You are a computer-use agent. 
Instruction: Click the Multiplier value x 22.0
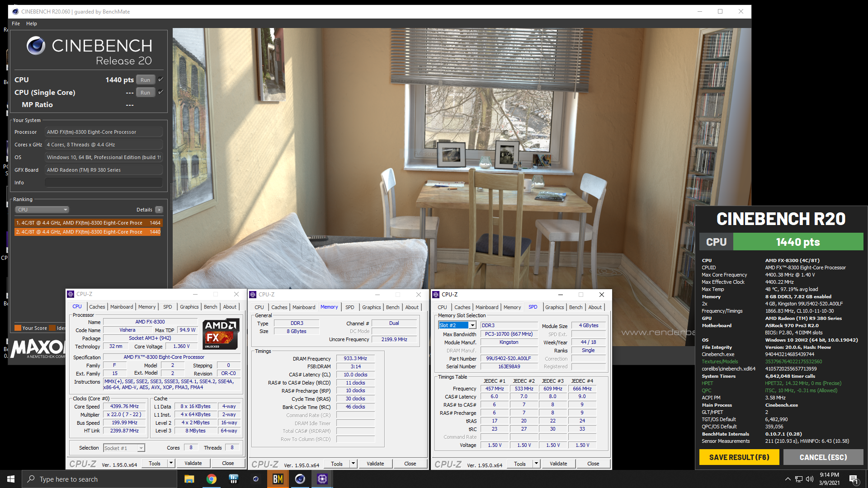click(124, 414)
